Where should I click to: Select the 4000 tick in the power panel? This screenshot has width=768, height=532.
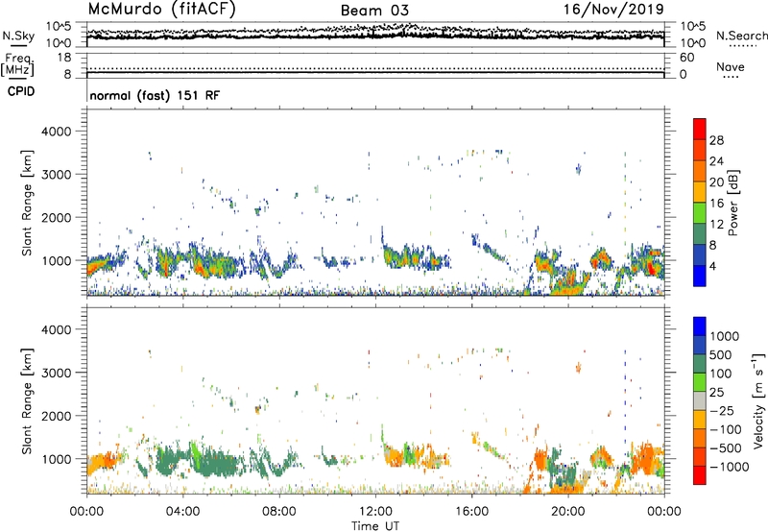(x=56, y=132)
